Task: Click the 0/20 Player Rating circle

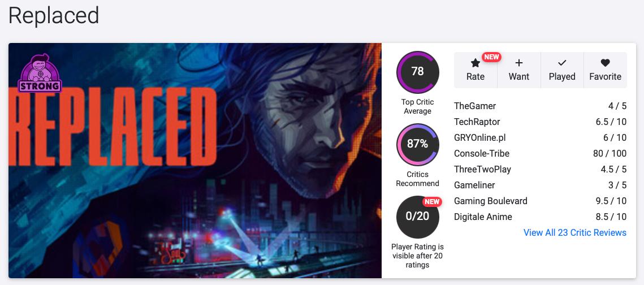Action: (x=417, y=217)
